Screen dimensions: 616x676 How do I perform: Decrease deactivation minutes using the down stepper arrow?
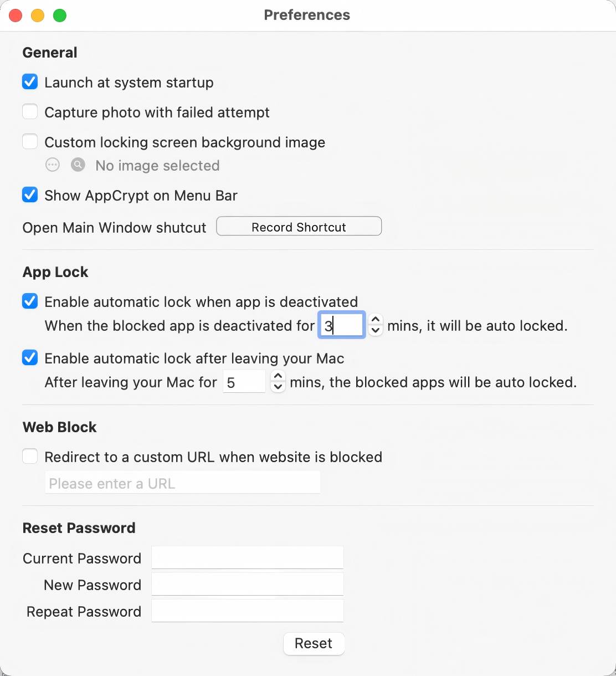tap(375, 331)
